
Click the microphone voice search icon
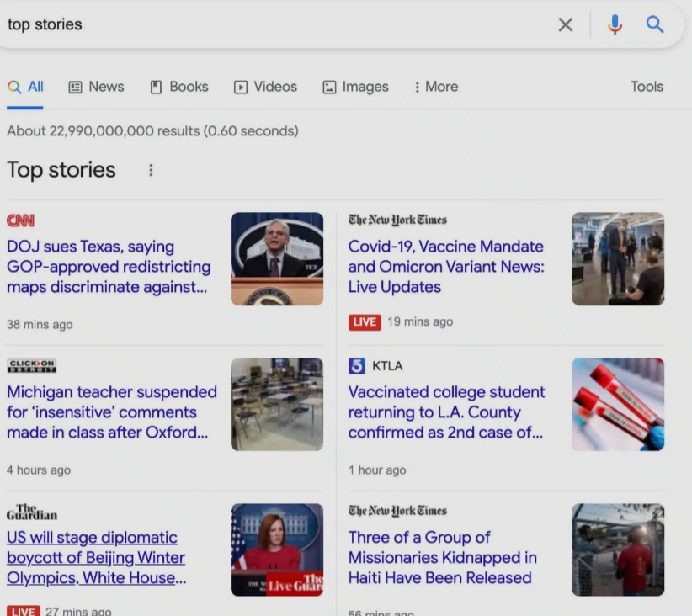click(615, 24)
